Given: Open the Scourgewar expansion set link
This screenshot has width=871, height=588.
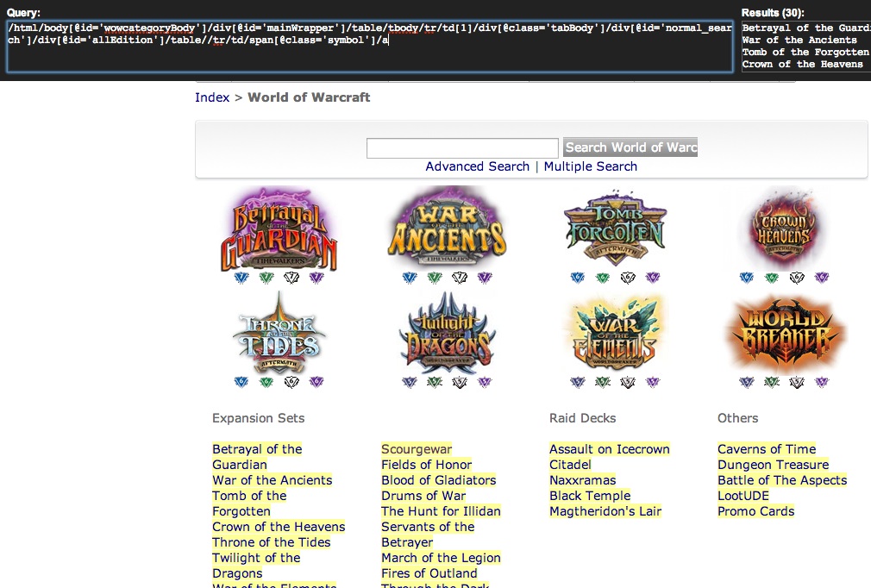Looking at the screenshot, I should pos(417,449).
